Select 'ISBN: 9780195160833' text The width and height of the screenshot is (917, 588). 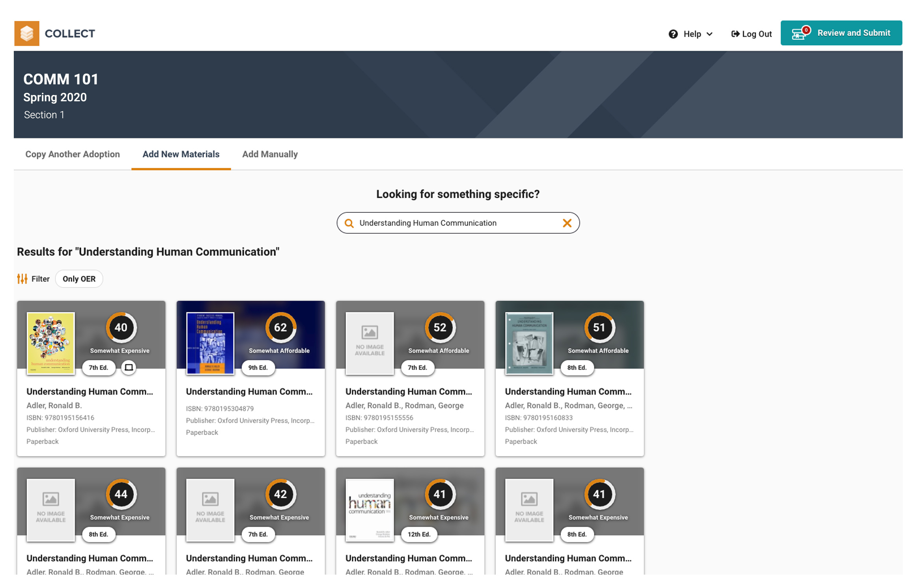tap(539, 417)
